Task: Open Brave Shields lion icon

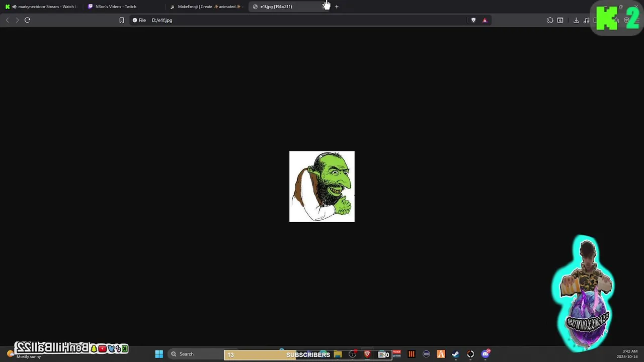Action: pyautogui.click(x=473, y=20)
